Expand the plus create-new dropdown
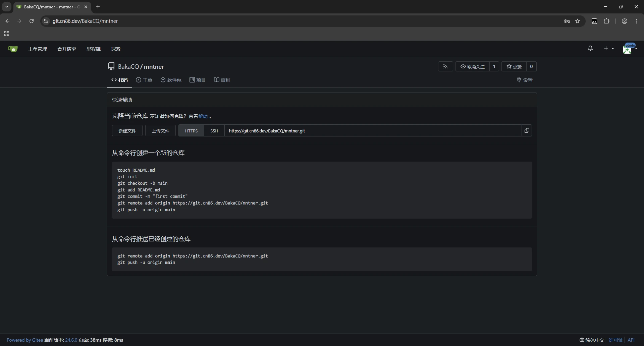The height and width of the screenshot is (346, 644). [x=608, y=49]
